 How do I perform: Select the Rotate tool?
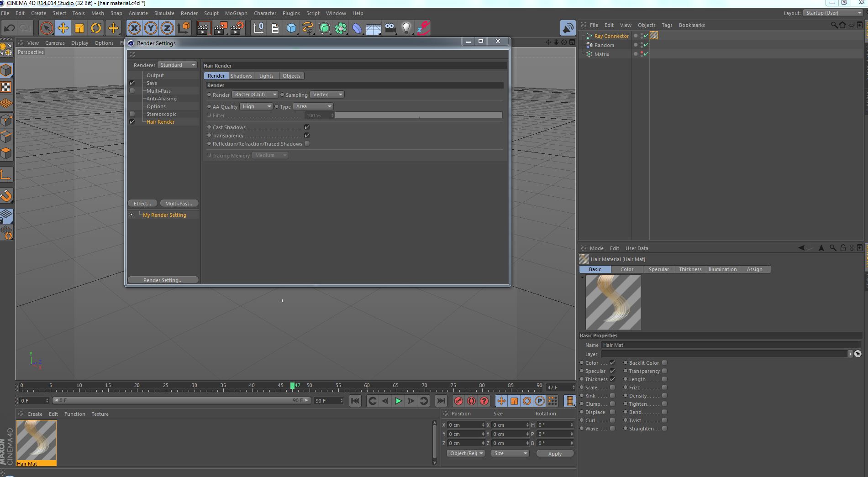tap(96, 28)
